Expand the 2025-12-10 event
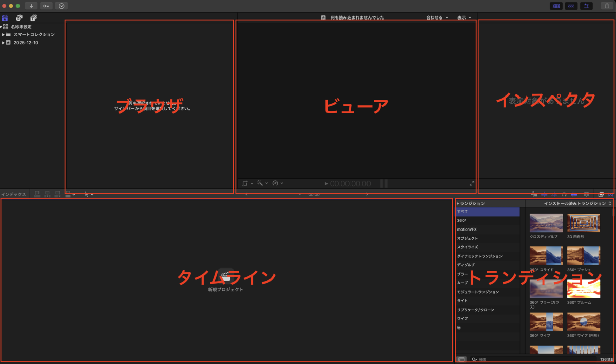 (x=3, y=43)
